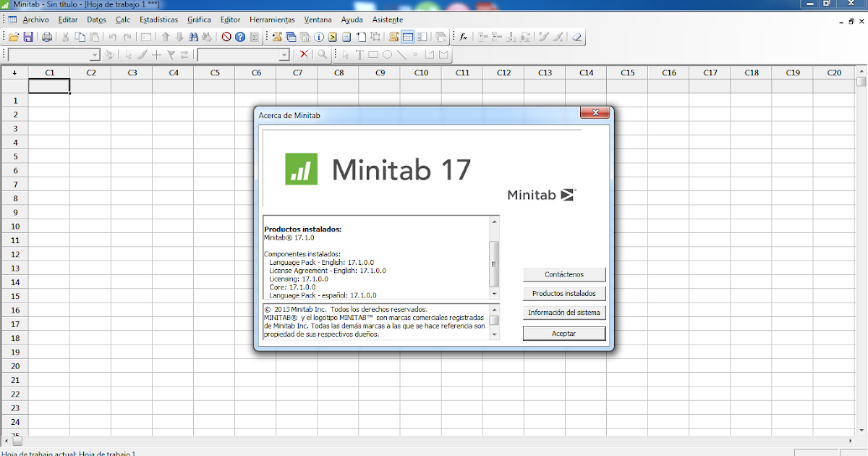Click the 'Core: 17.1.0.0' line
The height and width of the screenshot is (456, 868).
pos(292,287)
